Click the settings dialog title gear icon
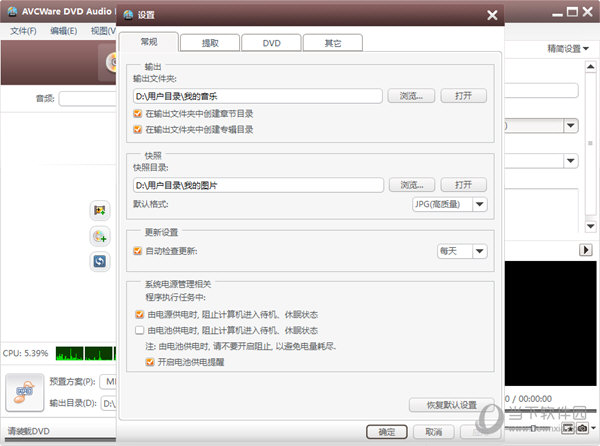Screen dimensions: 600x446 [127, 15]
